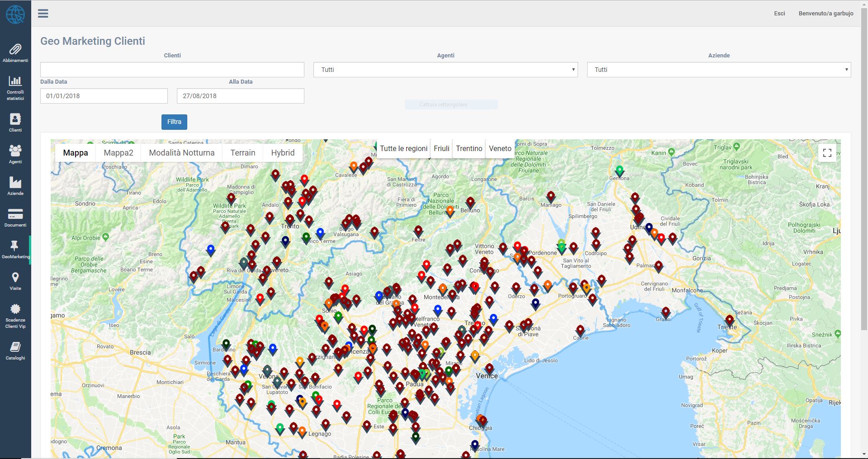Click the Dalla Data date field

point(104,96)
